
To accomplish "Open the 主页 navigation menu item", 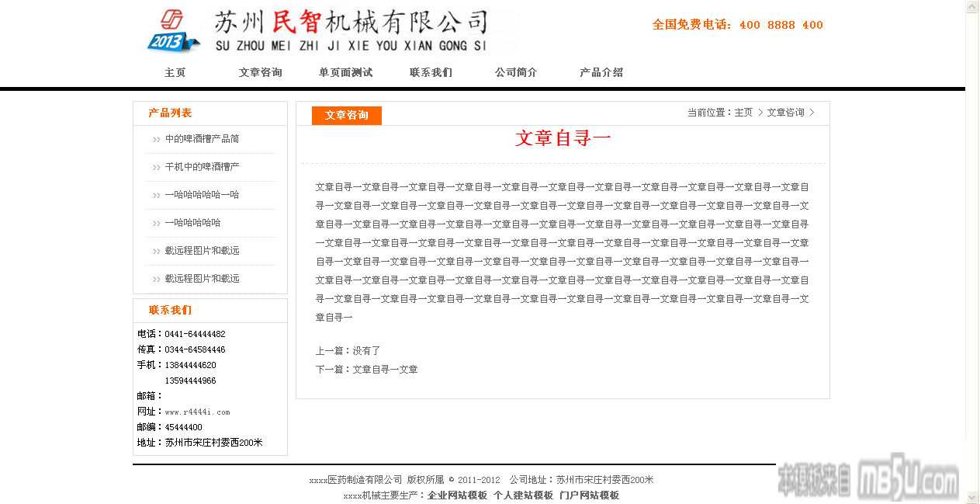I will (x=175, y=72).
